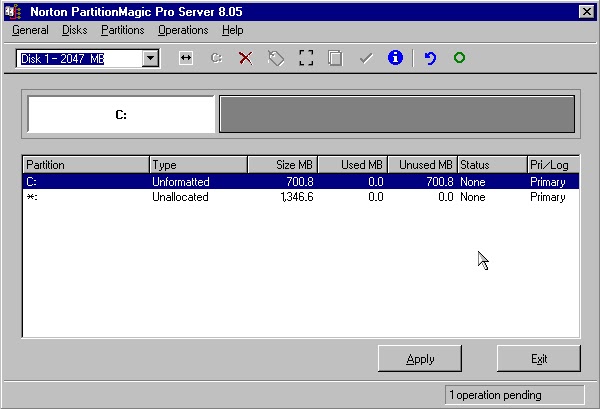The height and width of the screenshot is (409, 600).
Task: Click the '1 operation pending' status text
Action: point(495,395)
